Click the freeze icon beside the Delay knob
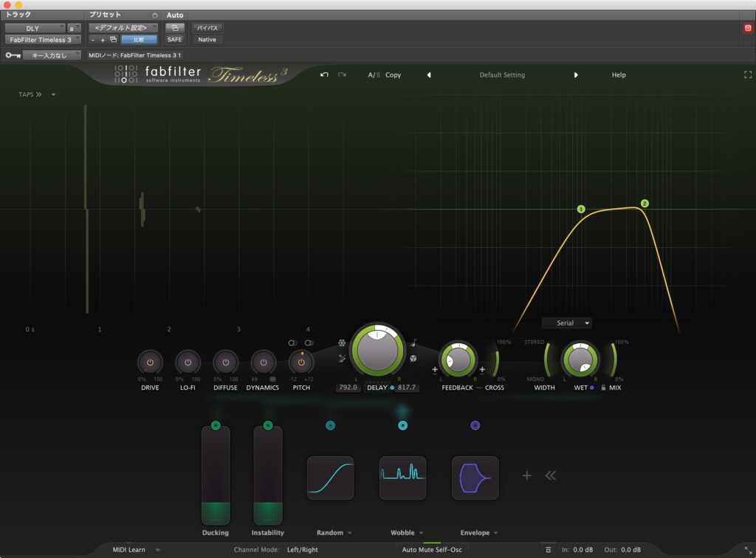The width and height of the screenshot is (756, 558). point(341,342)
